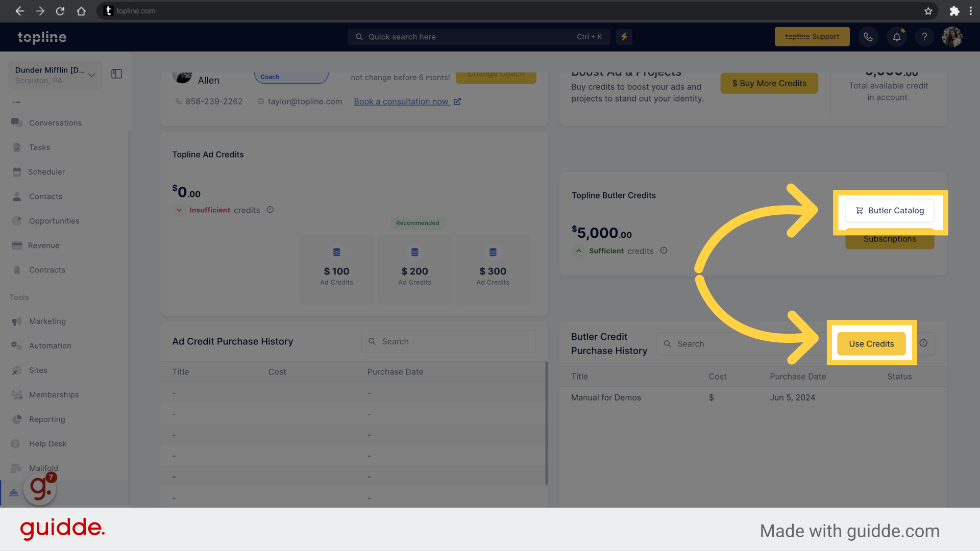Click the Conversations sidebar icon
Image resolution: width=980 pixels, height=551 pixels.
[x=17, y=122]
